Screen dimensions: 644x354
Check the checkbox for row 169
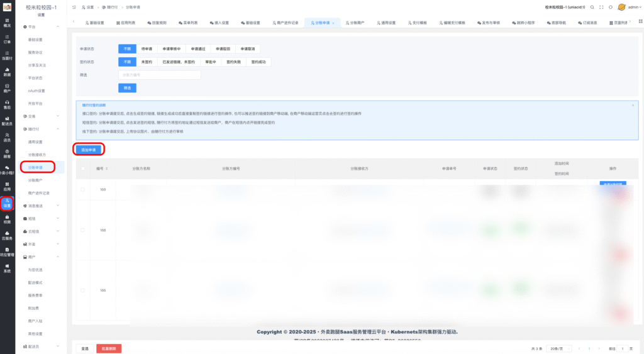(x=82, y=190)
